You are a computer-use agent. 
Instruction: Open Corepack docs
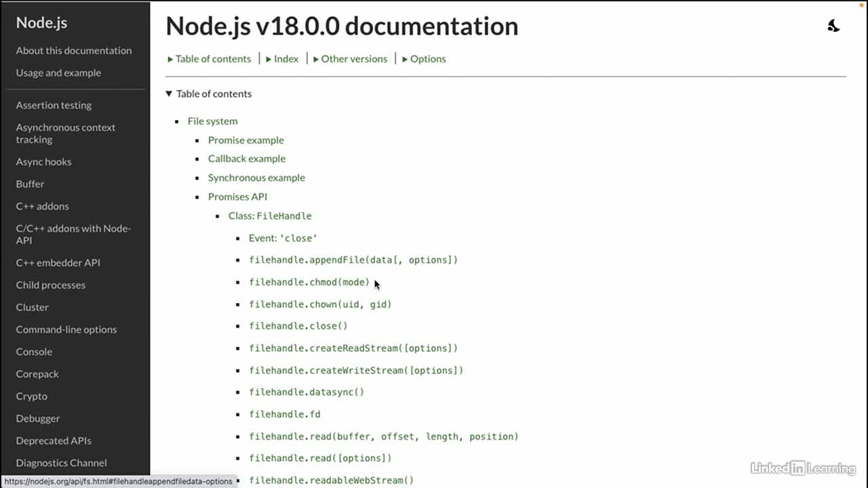(x=37, y=374)
